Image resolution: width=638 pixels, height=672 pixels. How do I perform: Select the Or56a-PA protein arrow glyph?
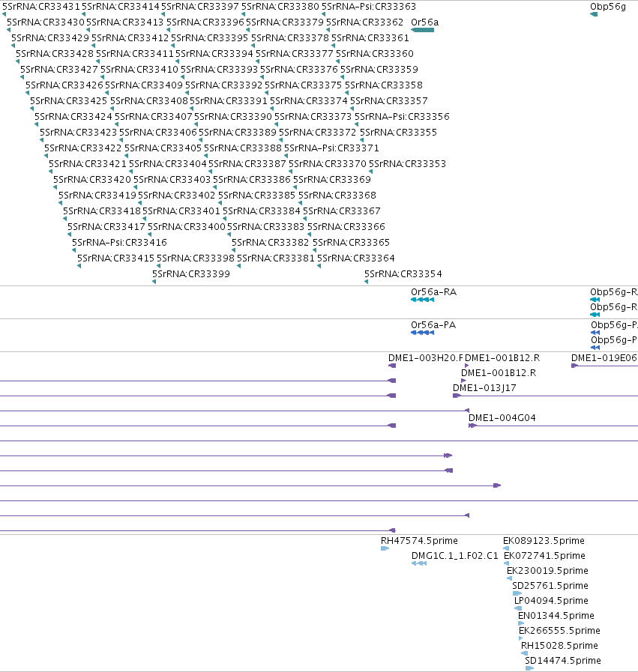click(422, 333)
